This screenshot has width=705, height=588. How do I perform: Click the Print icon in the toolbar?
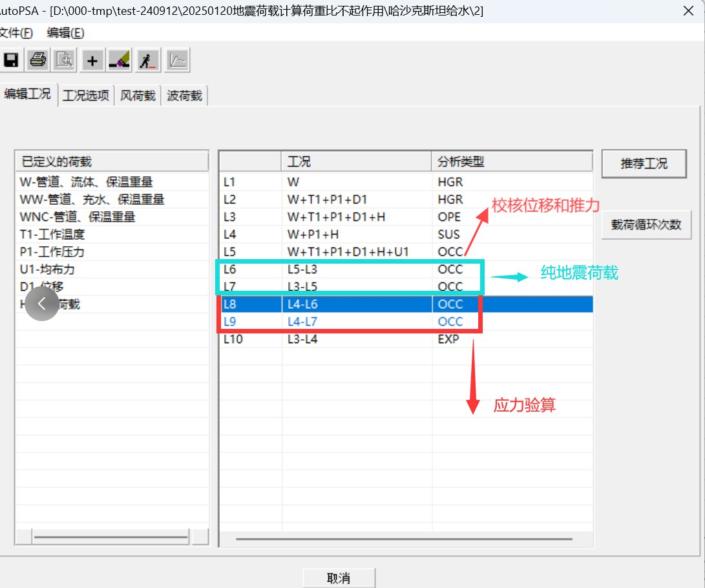click(x=37, y=60)
